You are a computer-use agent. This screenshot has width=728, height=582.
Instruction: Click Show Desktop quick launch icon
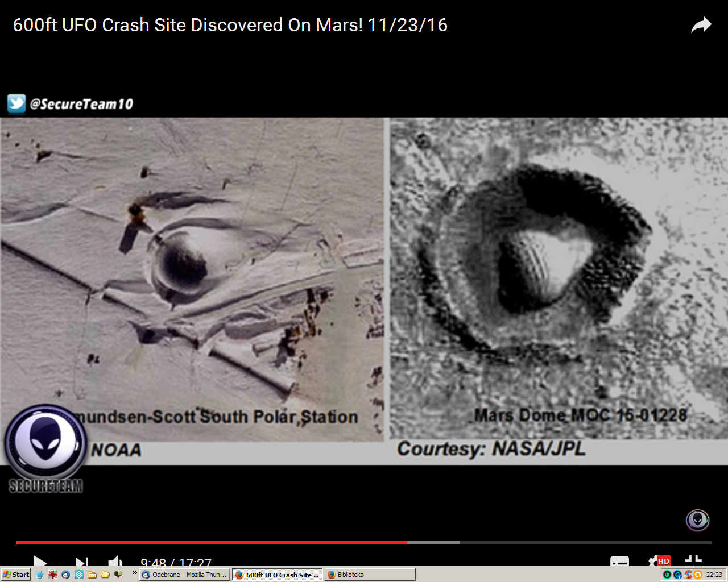coord(39,575)
